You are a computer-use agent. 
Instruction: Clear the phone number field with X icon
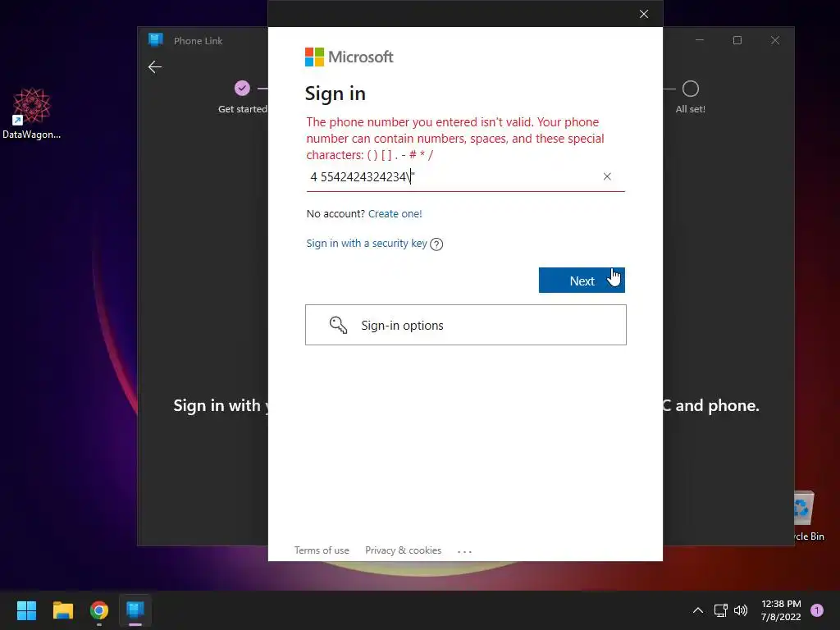[x=607, y=176]
